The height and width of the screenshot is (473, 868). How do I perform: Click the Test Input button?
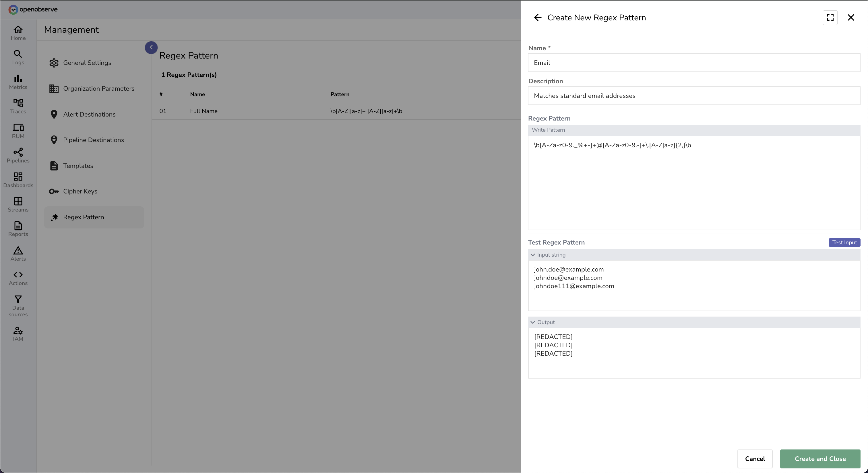pos(844,243)
